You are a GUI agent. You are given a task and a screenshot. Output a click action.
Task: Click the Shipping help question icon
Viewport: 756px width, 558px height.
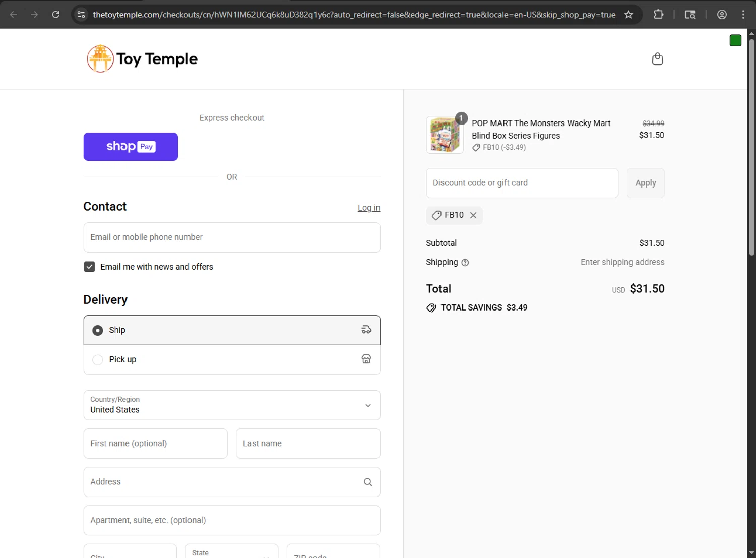(x=465, y=262)
